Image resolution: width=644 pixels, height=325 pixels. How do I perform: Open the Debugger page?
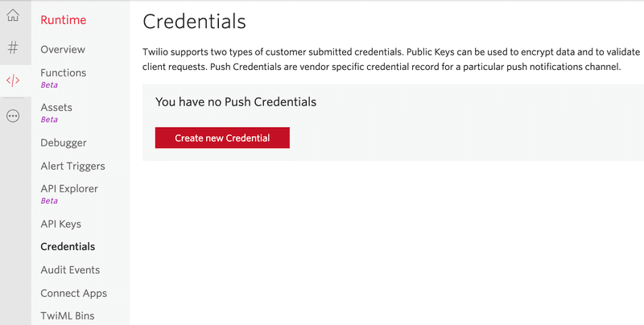point(64,142)
